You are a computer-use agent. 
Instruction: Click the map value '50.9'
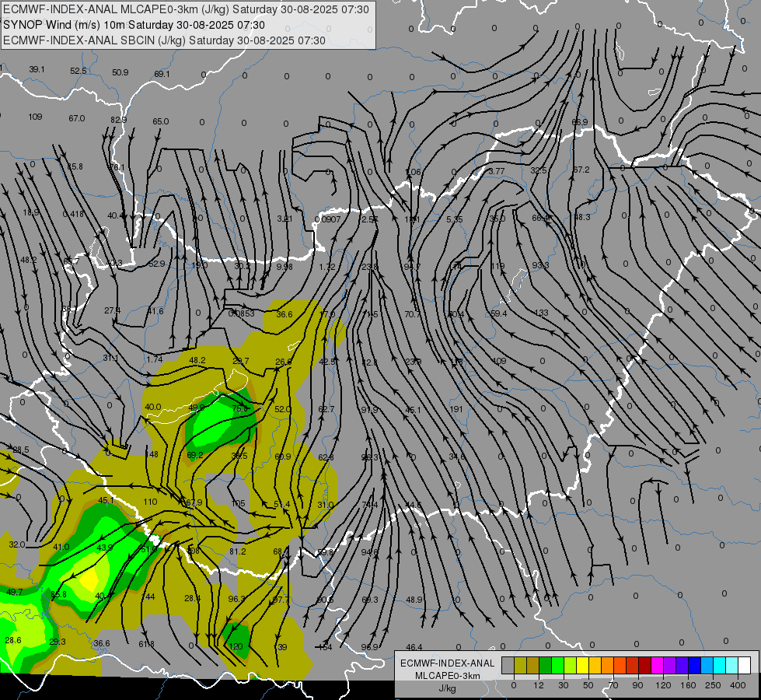120,72
